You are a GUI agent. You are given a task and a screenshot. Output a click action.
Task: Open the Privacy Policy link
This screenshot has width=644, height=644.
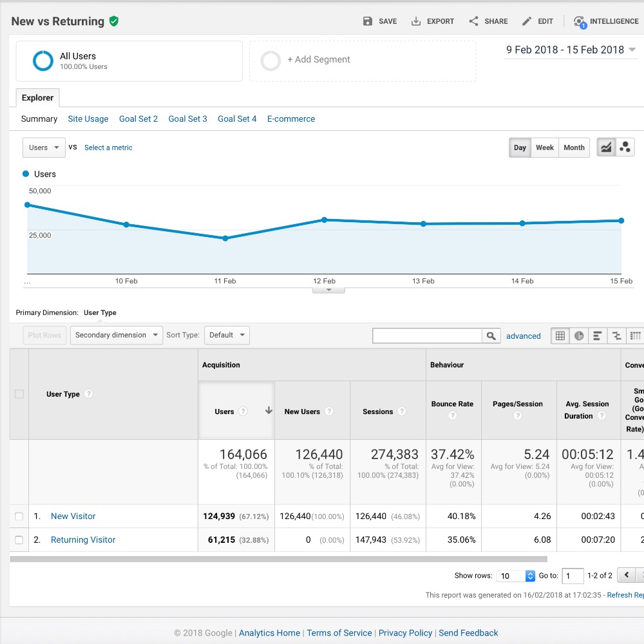(405, 633)
